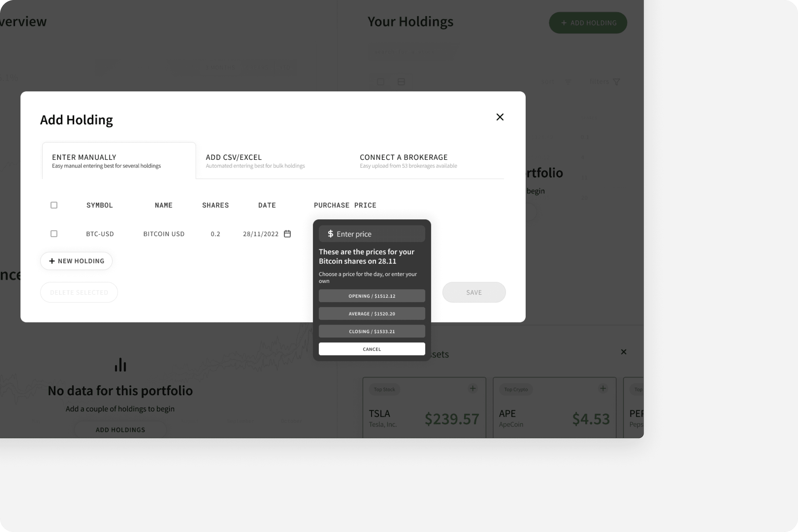This screenshot has width=798, height=532.
Task: Click the Add Holdings button under No data
Action: click(121, 430)
